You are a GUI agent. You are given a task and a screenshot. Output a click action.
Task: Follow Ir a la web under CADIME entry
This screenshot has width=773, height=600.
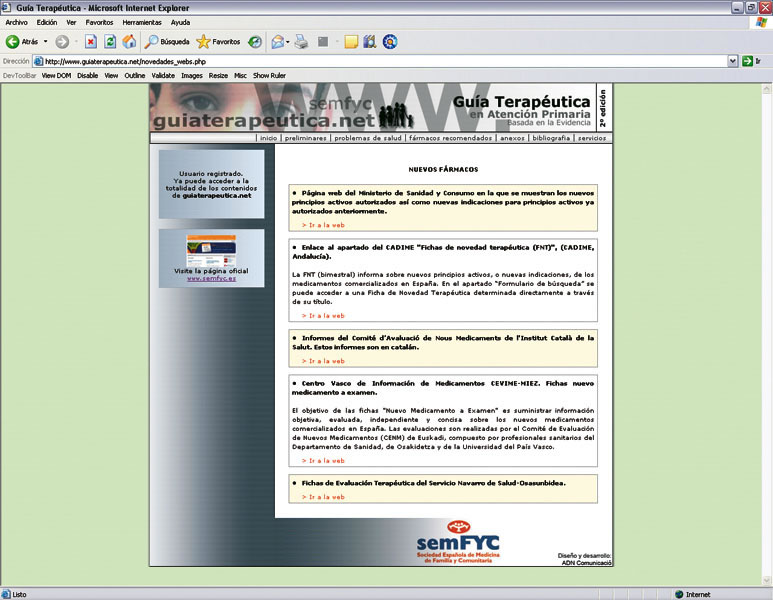pyautogui.click(x=323, y=316)
